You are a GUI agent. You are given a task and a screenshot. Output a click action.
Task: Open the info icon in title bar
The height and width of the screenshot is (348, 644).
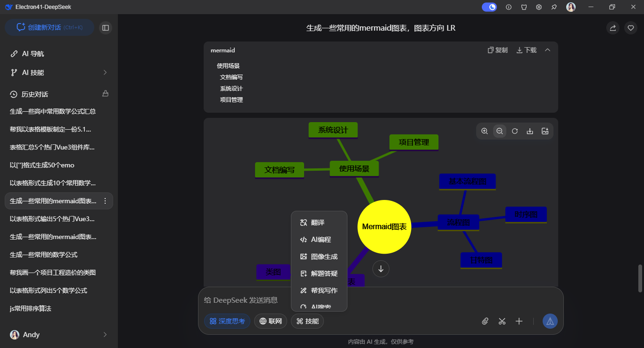click(x=509, y=7)
